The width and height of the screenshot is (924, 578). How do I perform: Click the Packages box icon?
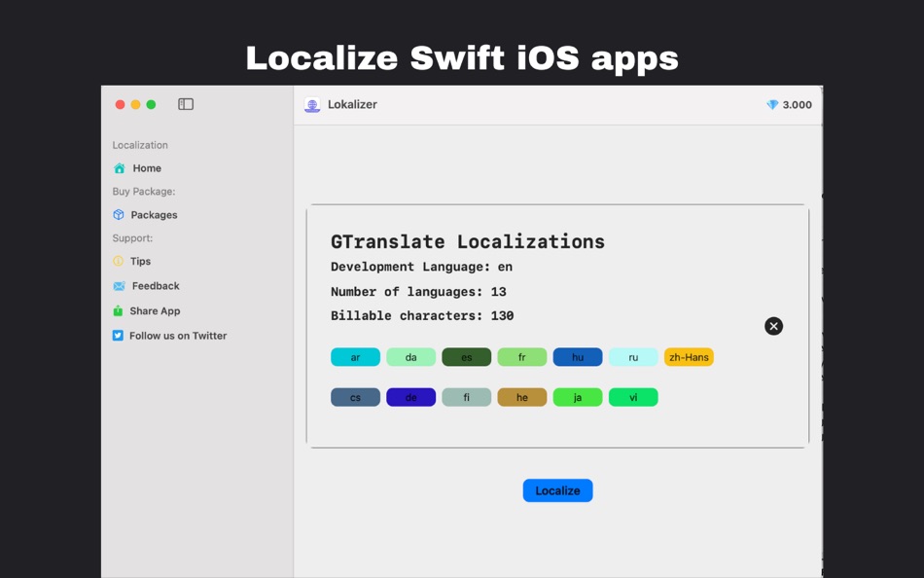tap(119, 215)
